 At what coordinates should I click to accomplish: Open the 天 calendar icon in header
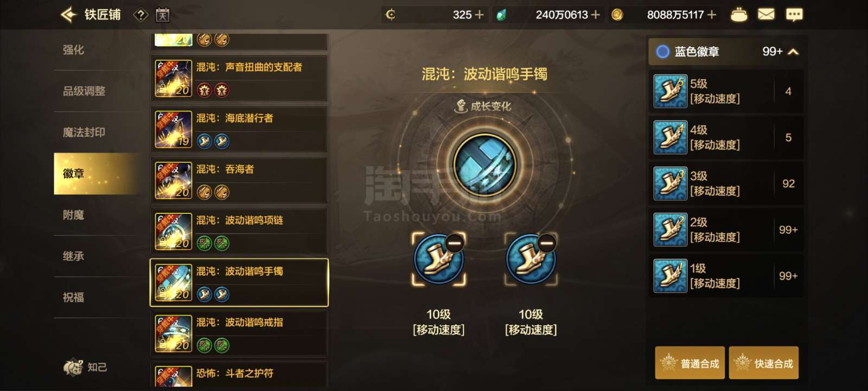pos(162,15)
